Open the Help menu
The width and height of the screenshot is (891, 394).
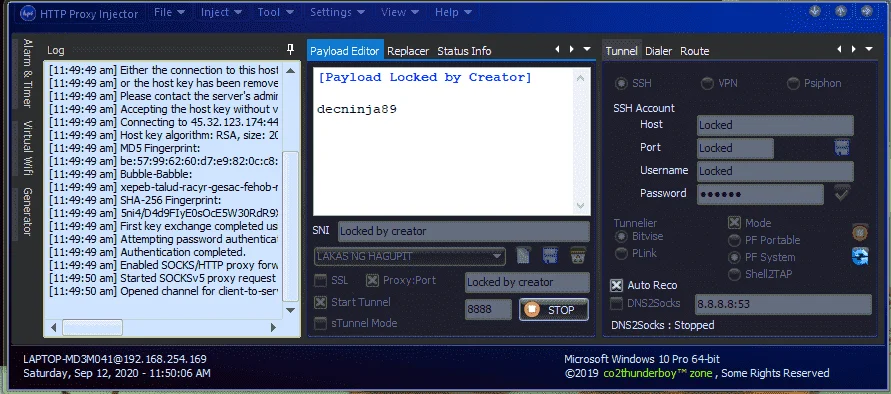coord(453,12)
